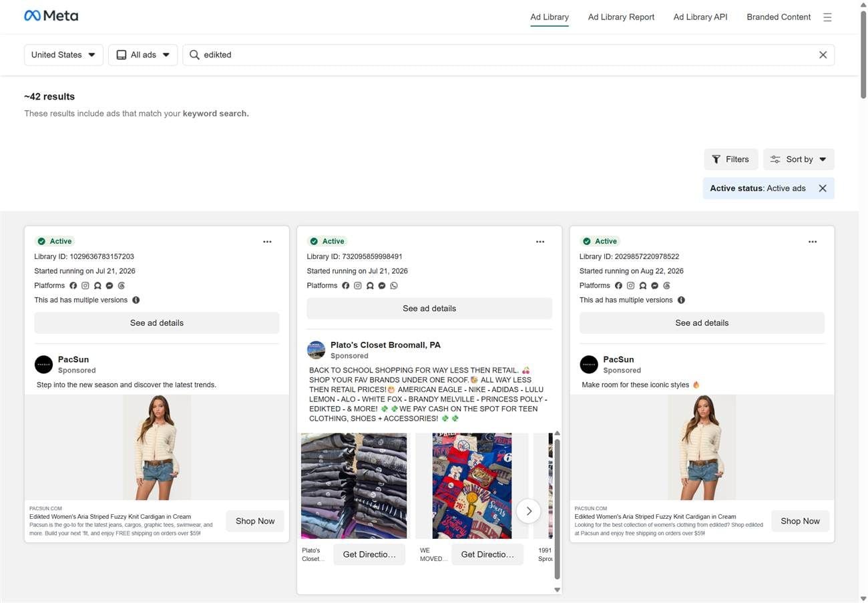The width and height of the screenshot is (868, 603).
Task: Open the Branded Content tab
Action: point(779,17)
